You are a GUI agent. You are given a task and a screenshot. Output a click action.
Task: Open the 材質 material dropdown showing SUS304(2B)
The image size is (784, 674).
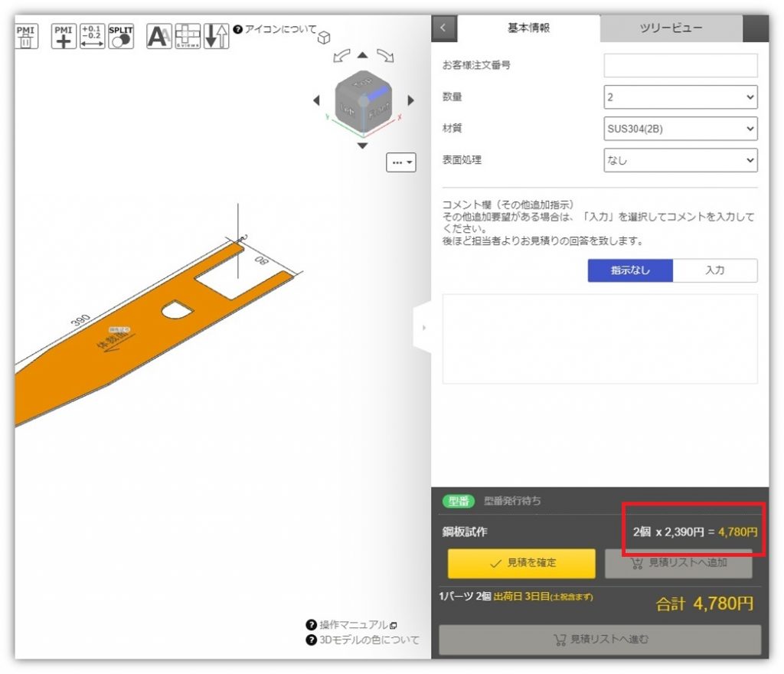pos(680,129)
